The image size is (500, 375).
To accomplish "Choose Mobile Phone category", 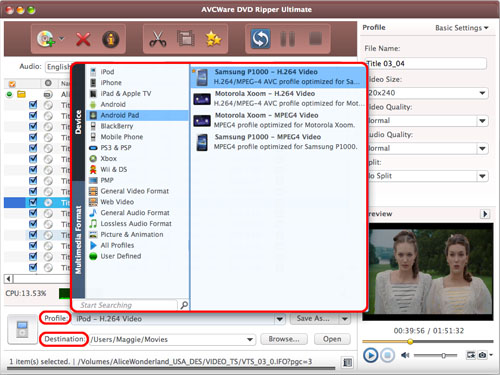I will (x=137, y=137).
